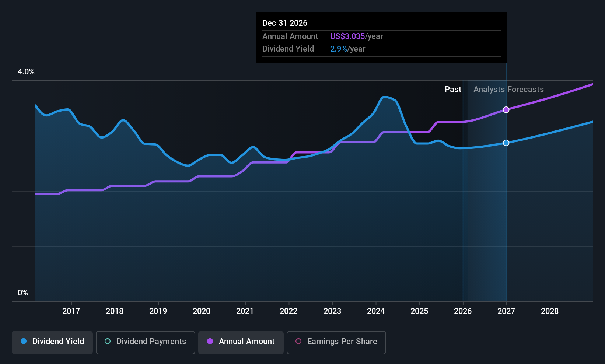Toggle the Dividend Yield series
The image size is (605, 364).
tap(52, 343)
